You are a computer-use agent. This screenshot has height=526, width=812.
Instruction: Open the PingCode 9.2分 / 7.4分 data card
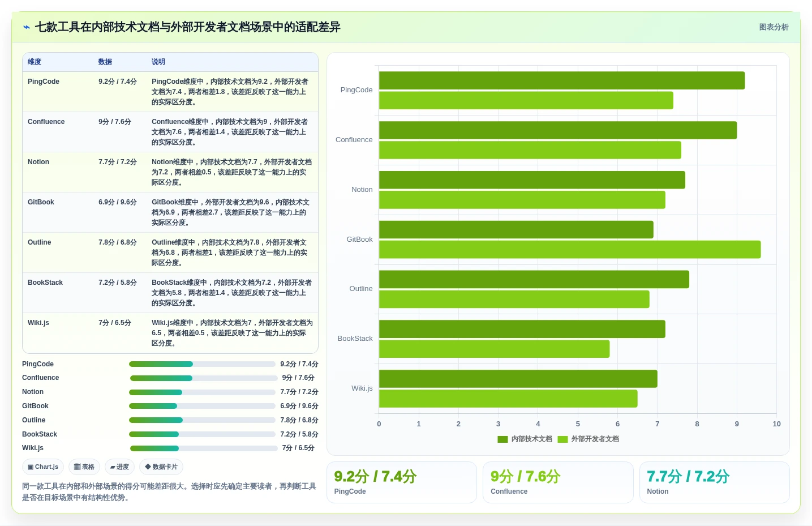(x=402, y=482)
